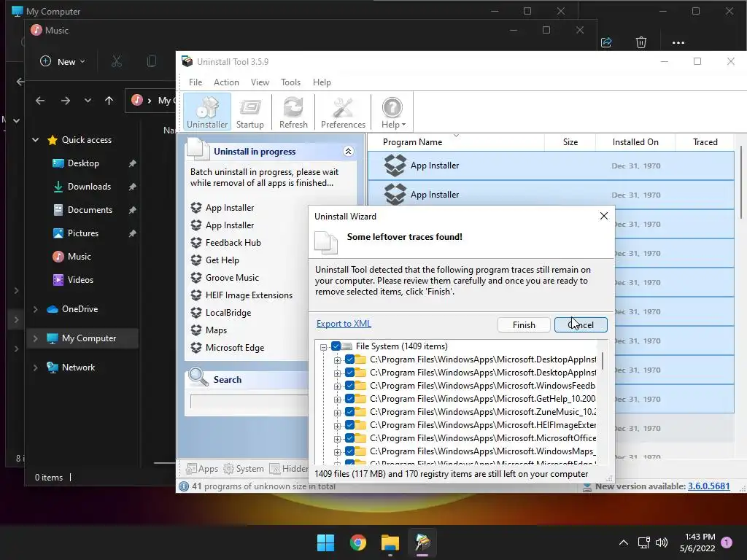Screen dimensions: 747x560
Task: Sort the list by the Installed On column
Action: [x=635, y=142]
